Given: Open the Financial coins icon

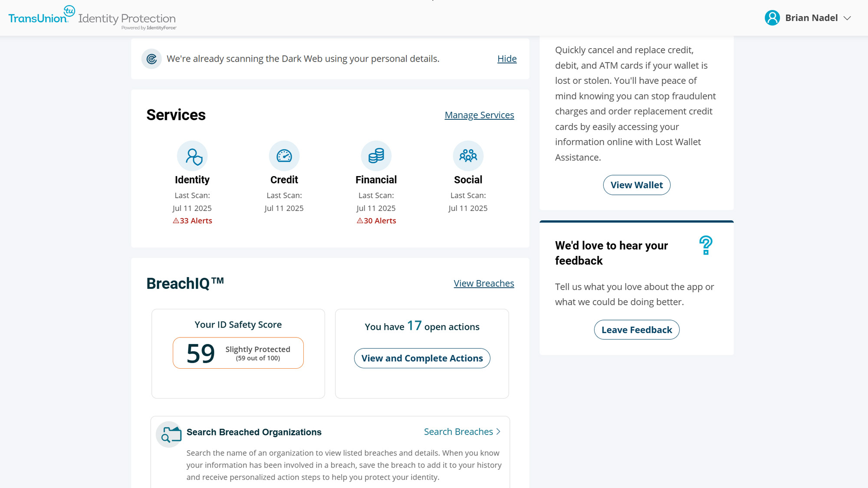Looking at the screenshot, I should 376,156.
